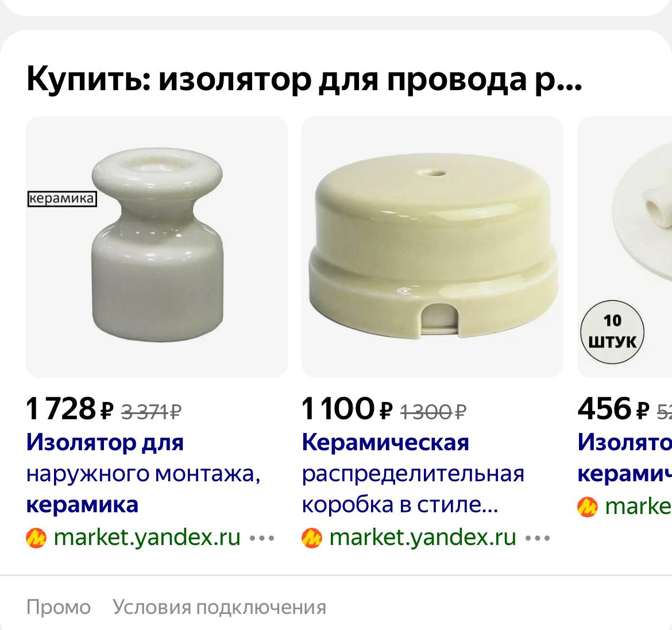Open 'Изолятор для наружного монтажа, керамика' link

click(x=144, y=473)
